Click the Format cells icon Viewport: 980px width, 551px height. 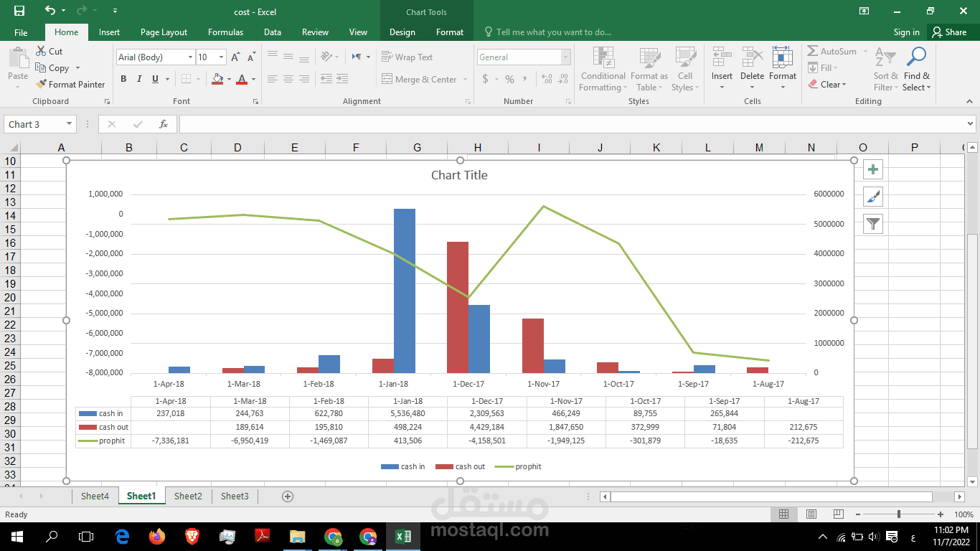782,57
